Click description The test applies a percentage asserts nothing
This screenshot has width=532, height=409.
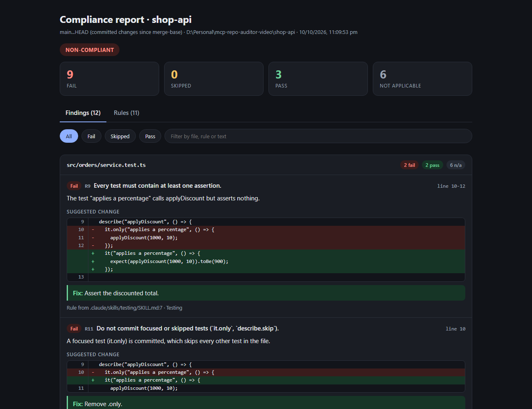(163, 198)
